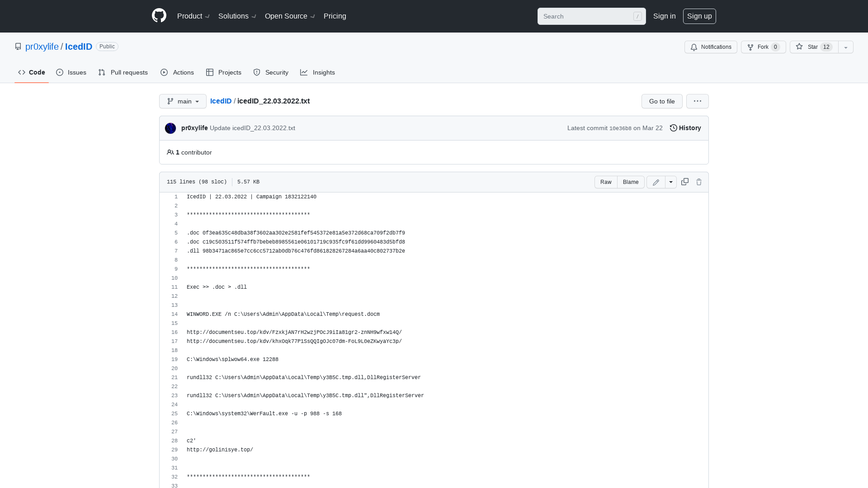
Task: Click the Exec >> .doc > .dll line
Action: 217,287
